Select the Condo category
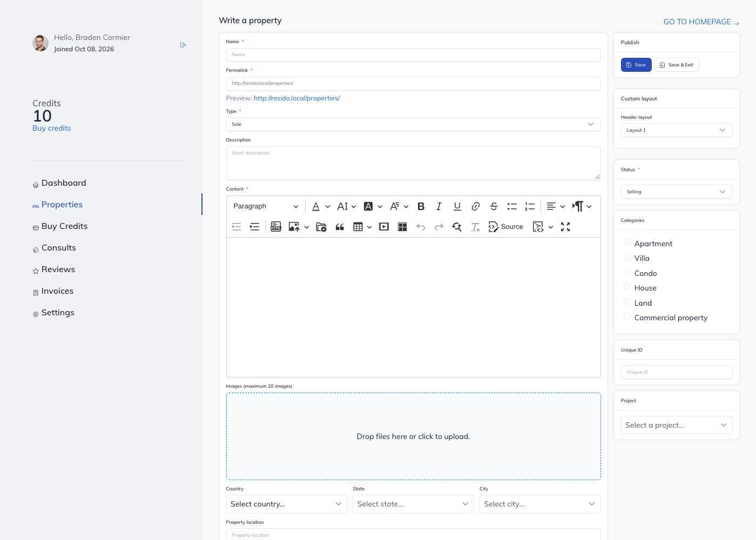756x540 pixels. (627, 272)
